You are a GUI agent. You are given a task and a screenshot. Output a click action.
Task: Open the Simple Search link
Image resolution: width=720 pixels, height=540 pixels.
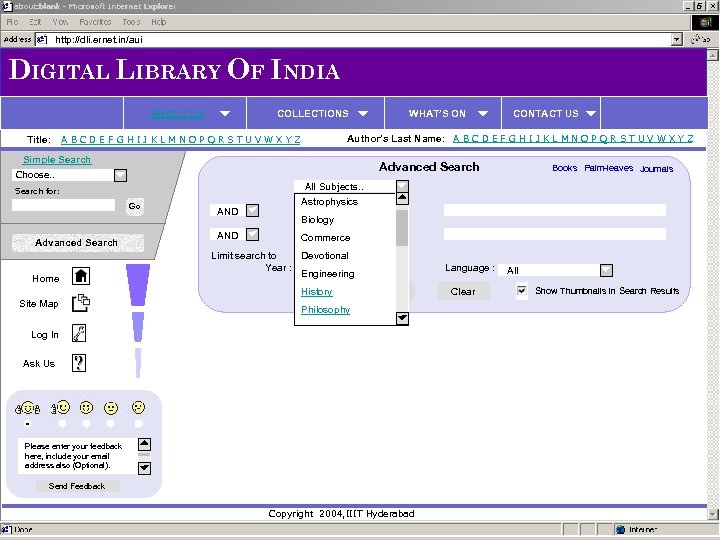click(57, 160)
